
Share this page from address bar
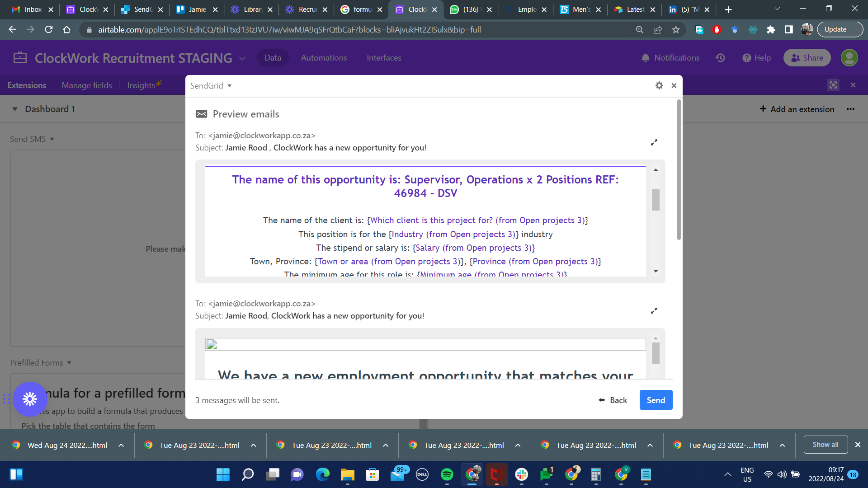[658, 30]
